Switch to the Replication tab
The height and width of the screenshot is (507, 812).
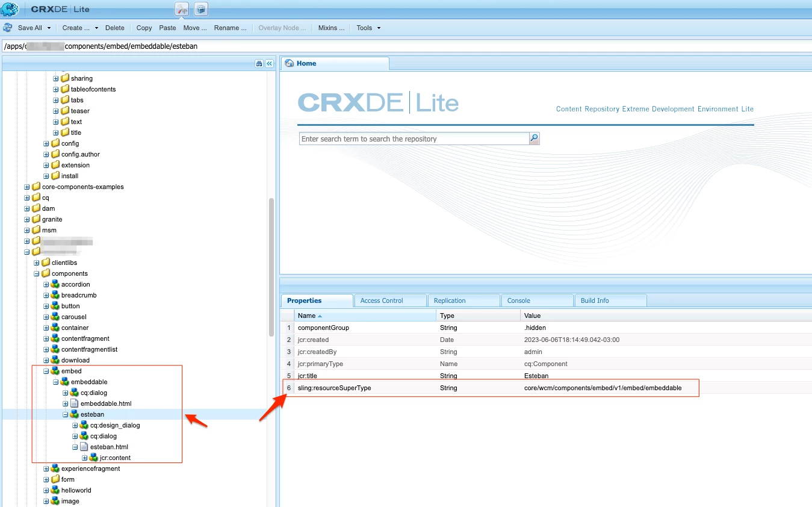[463, 300]
